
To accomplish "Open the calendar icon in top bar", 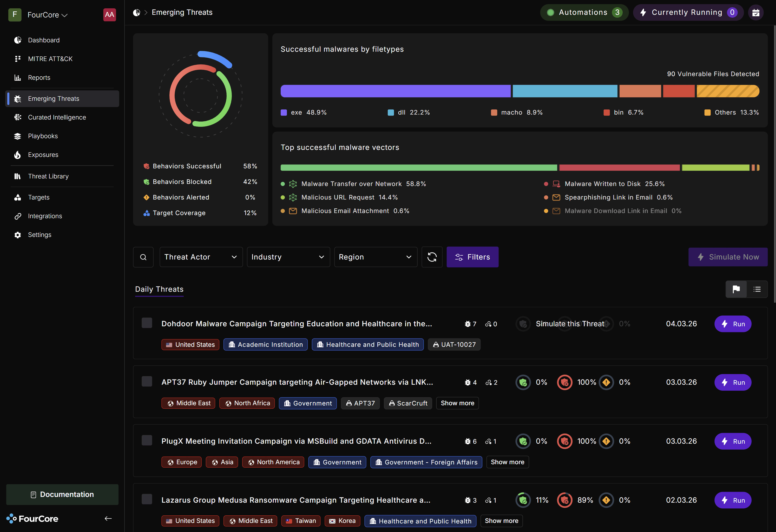I will (x=756, y=13).
